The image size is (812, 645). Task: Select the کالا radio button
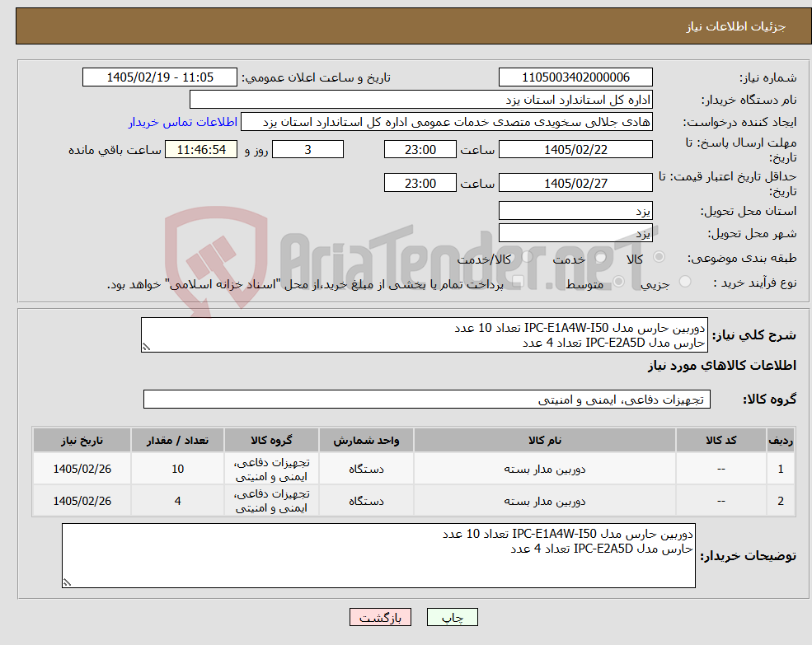coord(659,257)
